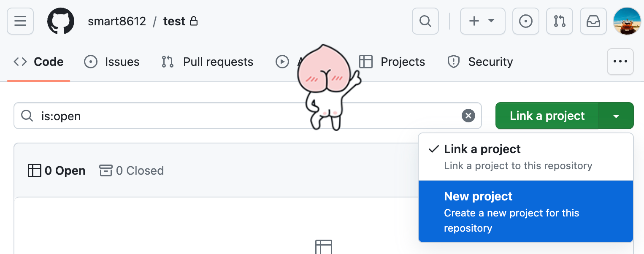Image resolution: width=644 pixels, height=254 pixels.
Task: Open the issues icon in header
Action: click(526, 21)
